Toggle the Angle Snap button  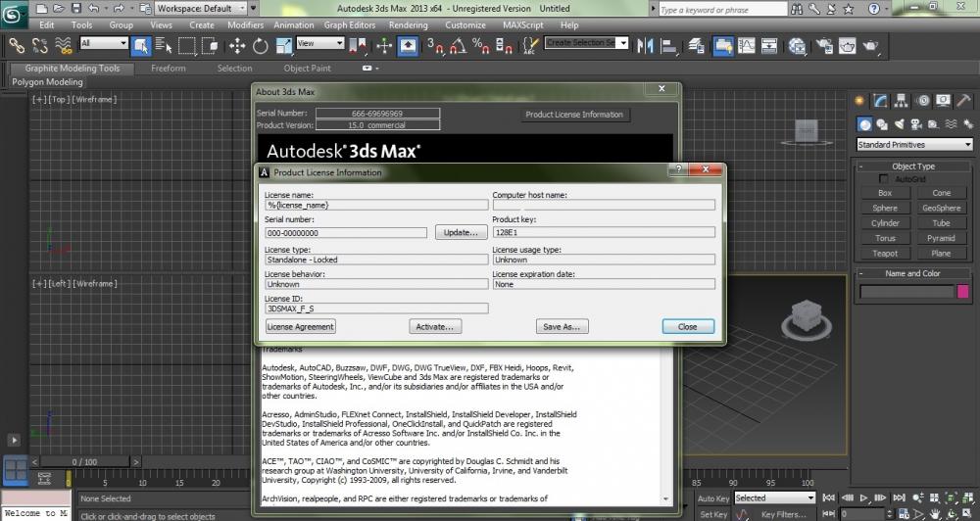(x=458, y=46)
